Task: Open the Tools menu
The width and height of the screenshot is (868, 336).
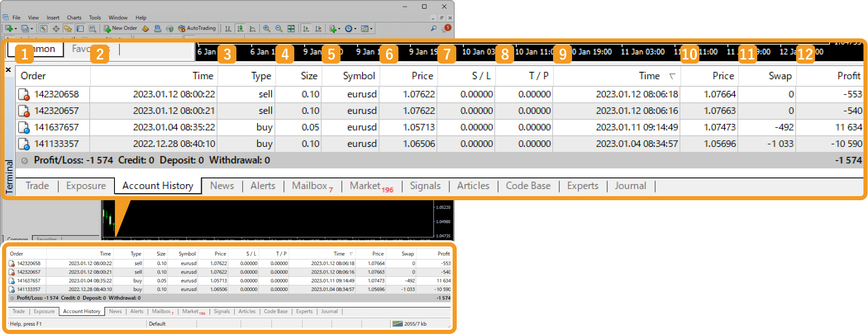Action: point(95,18)
